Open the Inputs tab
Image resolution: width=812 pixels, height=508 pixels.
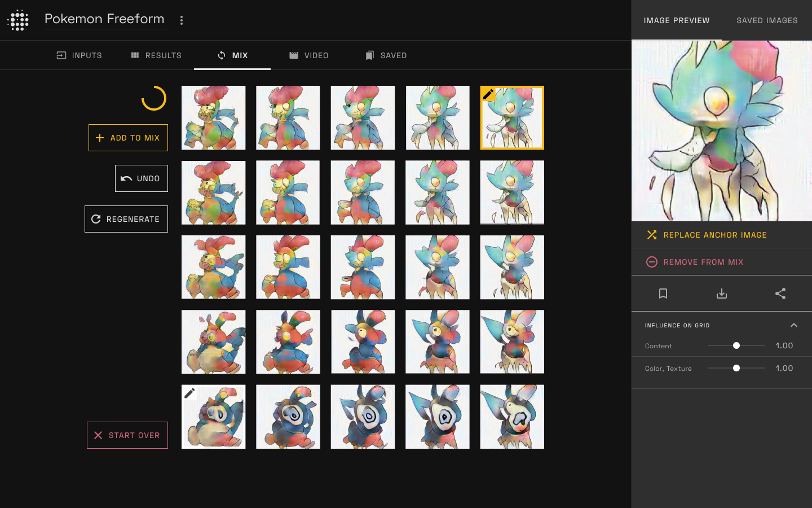(80, 55)
